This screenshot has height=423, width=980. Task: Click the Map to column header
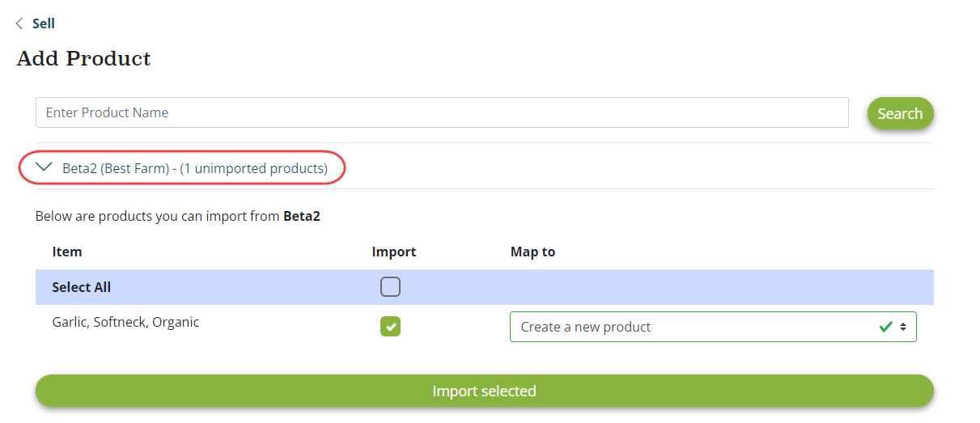[532, 252]
